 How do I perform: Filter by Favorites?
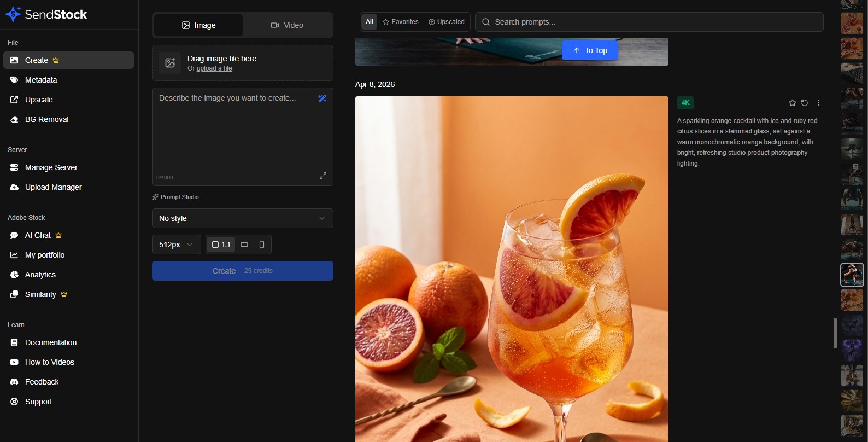pyautogui.click(x=401, y=22)
